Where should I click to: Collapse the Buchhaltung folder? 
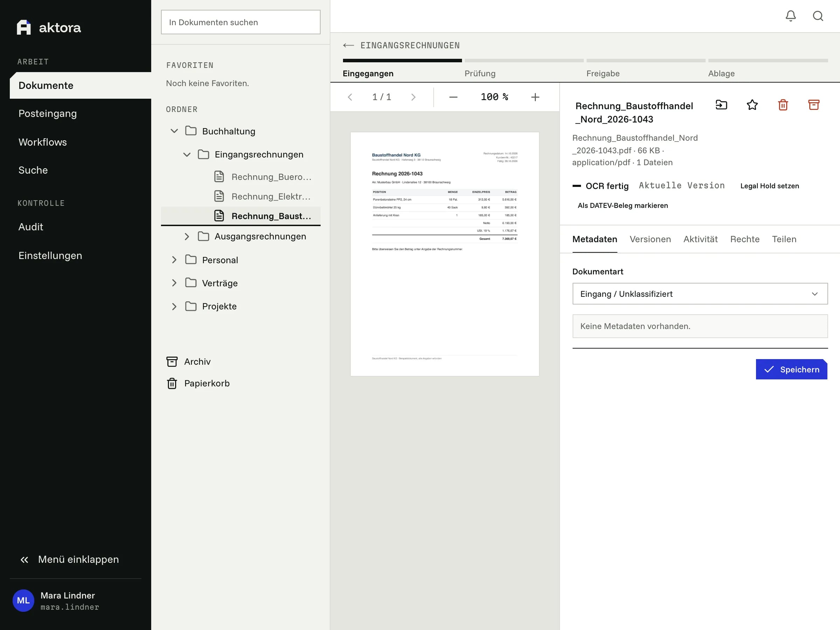174,131
